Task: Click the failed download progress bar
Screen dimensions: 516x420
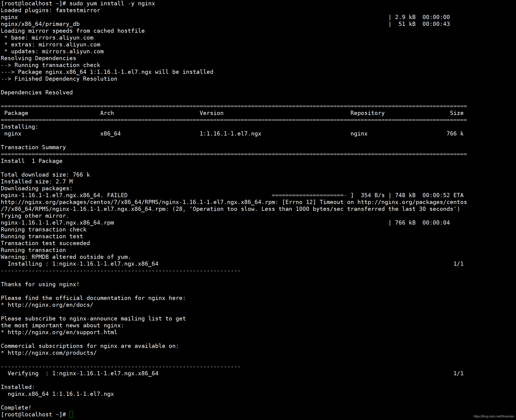Action: pos(312,195)
